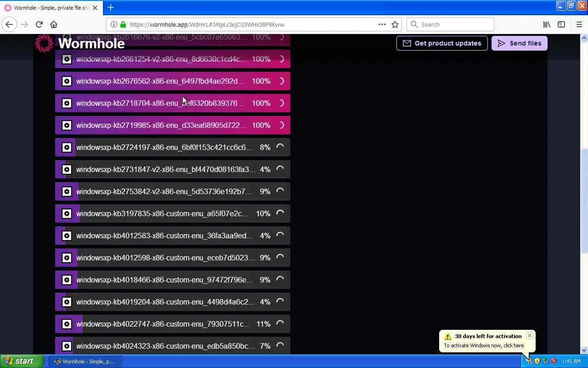
Task: Click the activation keys tray icon
Action: tap(529, 361)
